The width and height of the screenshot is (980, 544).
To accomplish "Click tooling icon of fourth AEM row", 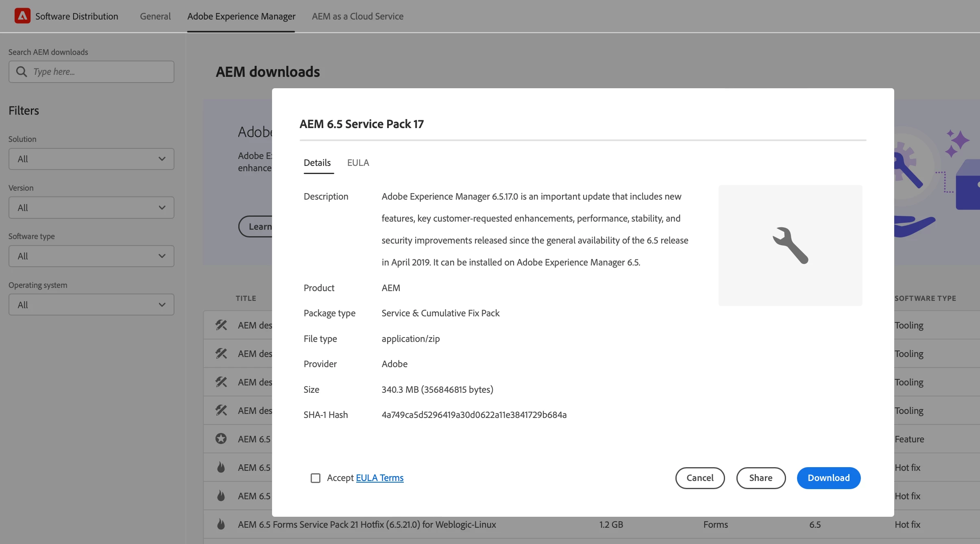I will pos(221,410).
